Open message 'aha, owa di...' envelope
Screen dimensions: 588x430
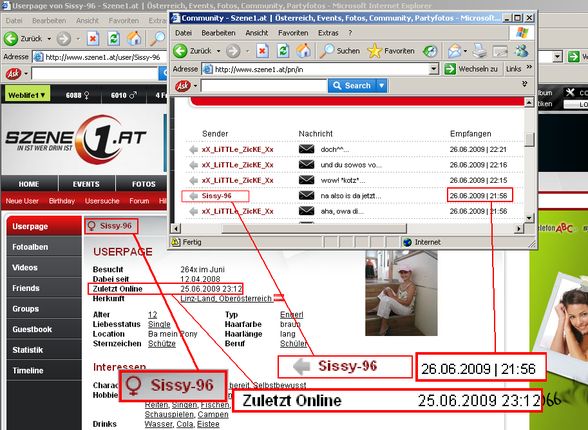tap(306, 211)
